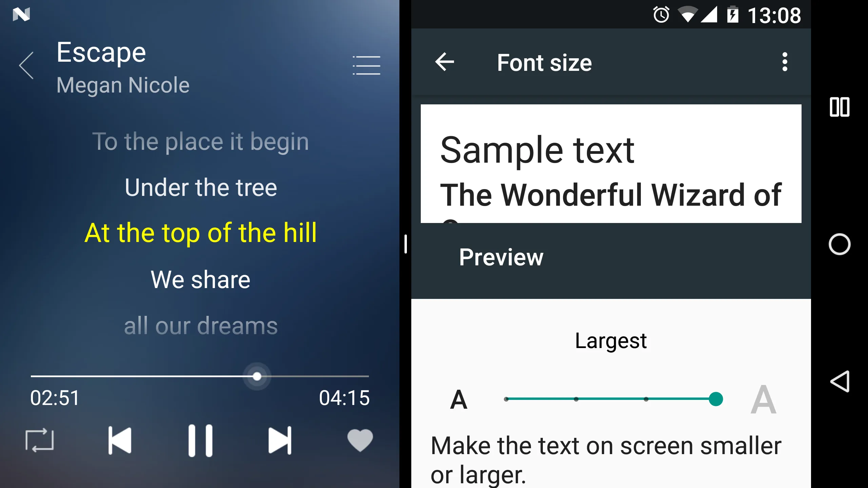This screenshot has height=488, width=868.
Task: Click Preview label to preview font size
Action: click(500, 257)
